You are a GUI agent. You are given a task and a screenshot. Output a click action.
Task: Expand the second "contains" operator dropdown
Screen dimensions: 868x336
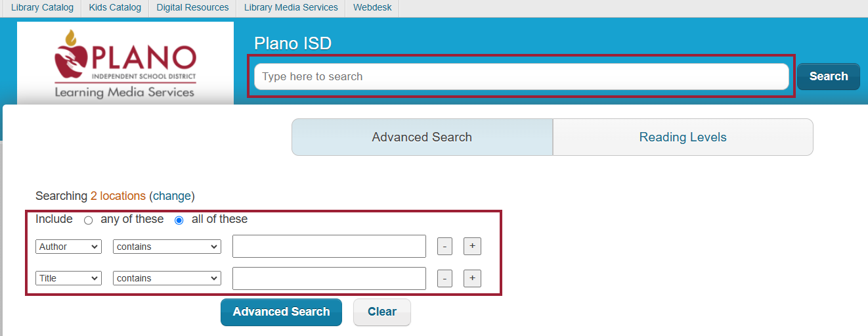tap(167, 278)
